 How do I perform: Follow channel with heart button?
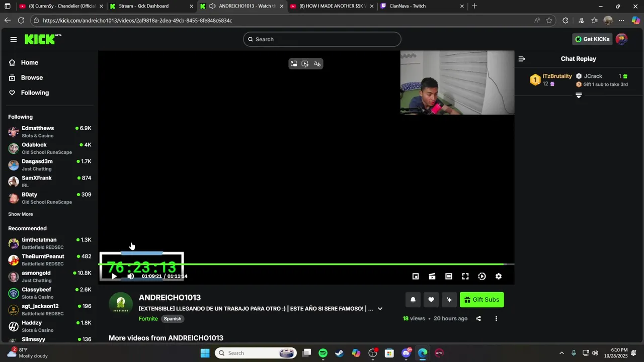click(x=431, y=300)
